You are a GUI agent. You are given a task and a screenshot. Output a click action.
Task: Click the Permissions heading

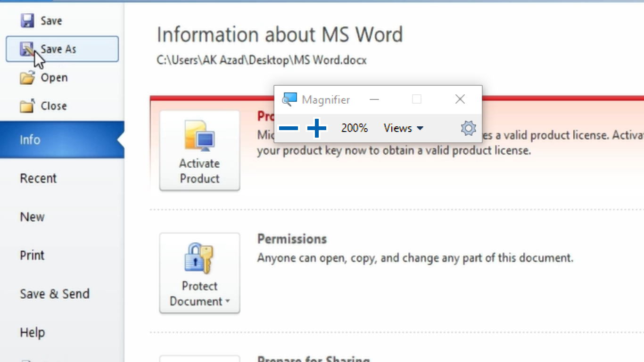292,239
